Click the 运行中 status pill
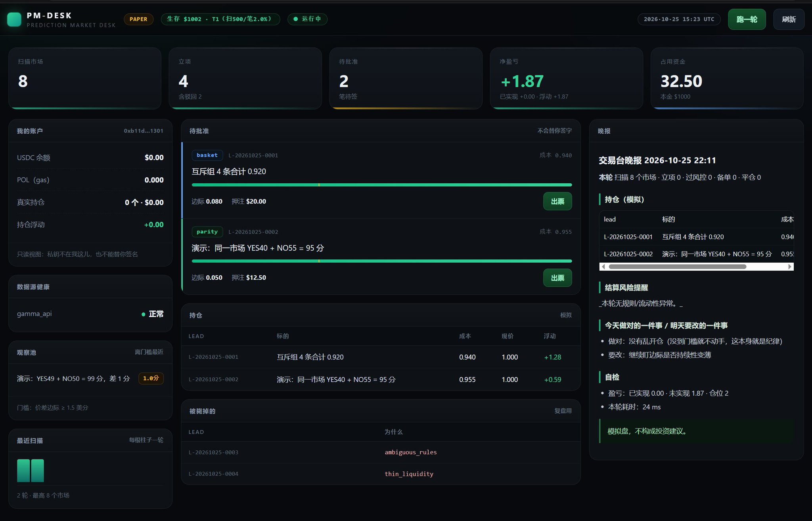 pyautogui.click(x=307, y=19)
